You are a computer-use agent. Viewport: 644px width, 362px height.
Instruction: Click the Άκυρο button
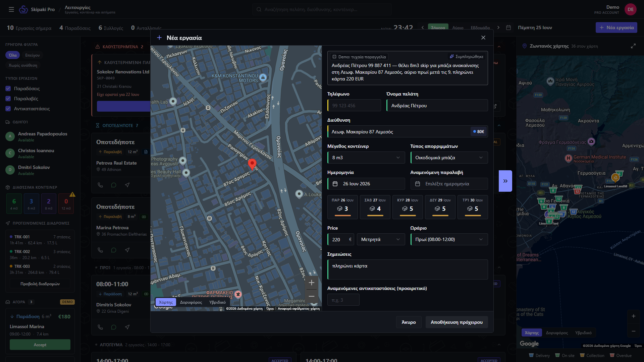click(409, 322)
